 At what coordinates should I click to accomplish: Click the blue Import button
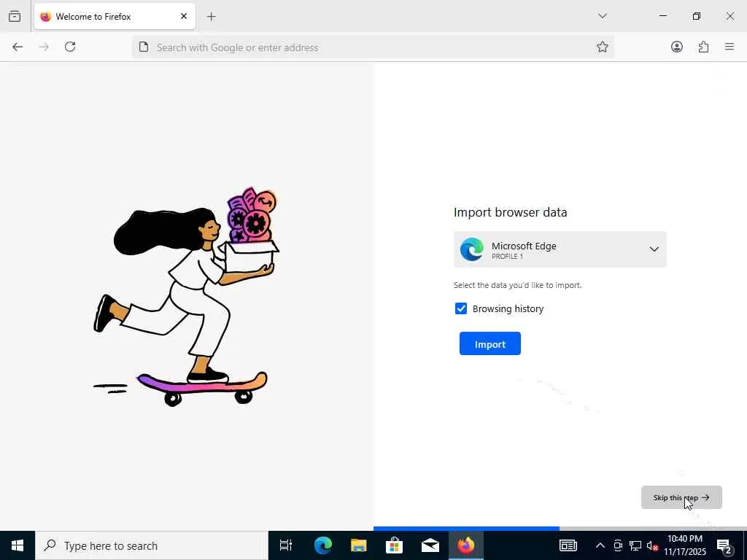point(489,344)
